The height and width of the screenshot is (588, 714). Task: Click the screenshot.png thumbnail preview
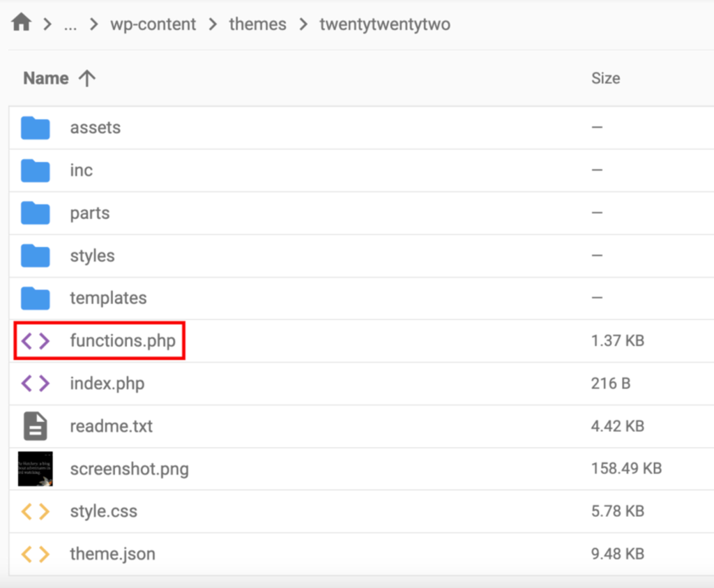[x=35, y=469]
